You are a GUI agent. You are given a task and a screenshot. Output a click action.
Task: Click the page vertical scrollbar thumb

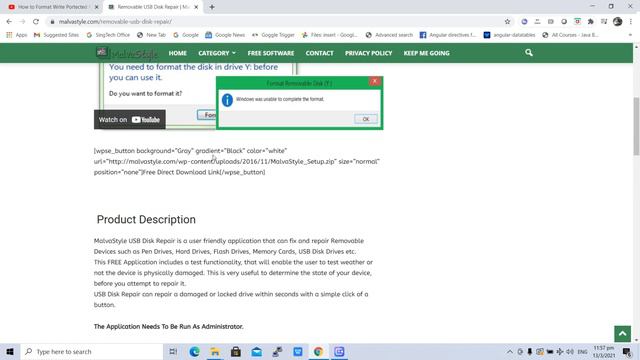click(636, 126)
